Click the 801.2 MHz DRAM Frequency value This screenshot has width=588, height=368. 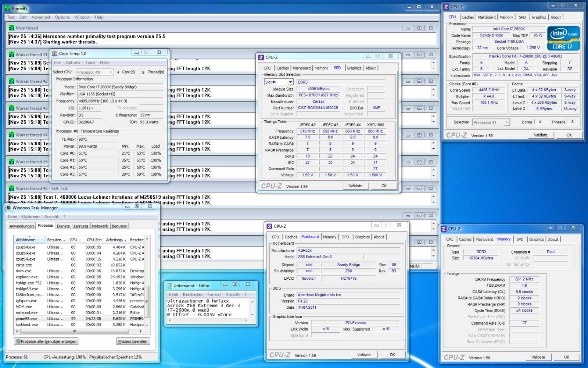click(x=524, y=279)
